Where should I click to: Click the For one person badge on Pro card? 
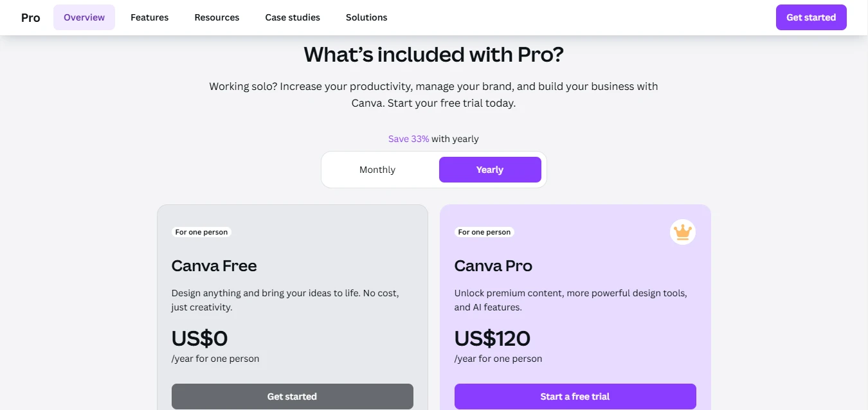[x=484, y=232]
